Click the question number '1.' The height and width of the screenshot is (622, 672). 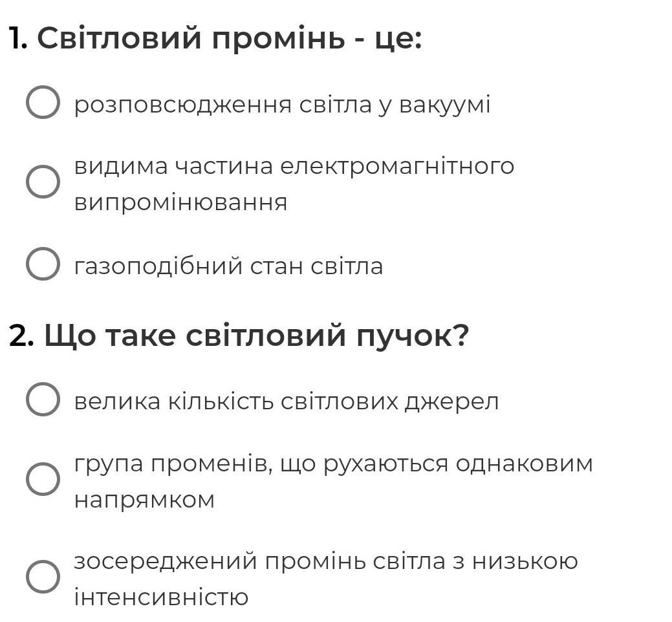pyautogui.click(x=18, y=39)
